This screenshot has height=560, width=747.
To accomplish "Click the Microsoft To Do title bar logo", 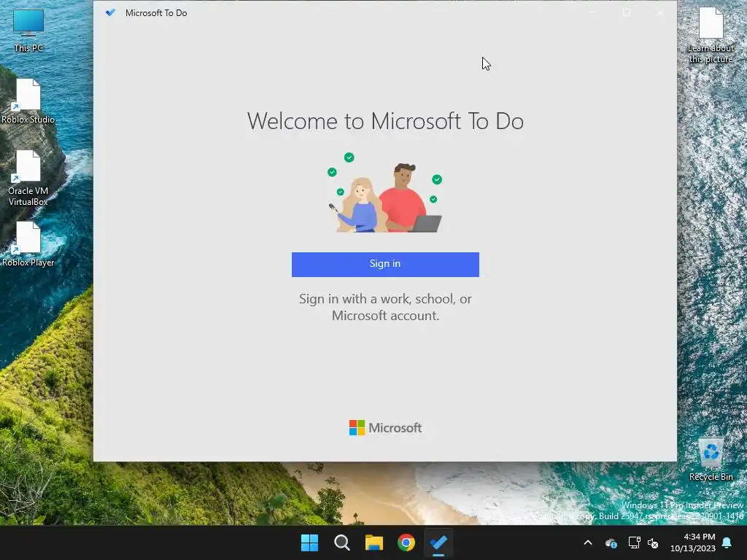I will [x=111, y=13].
